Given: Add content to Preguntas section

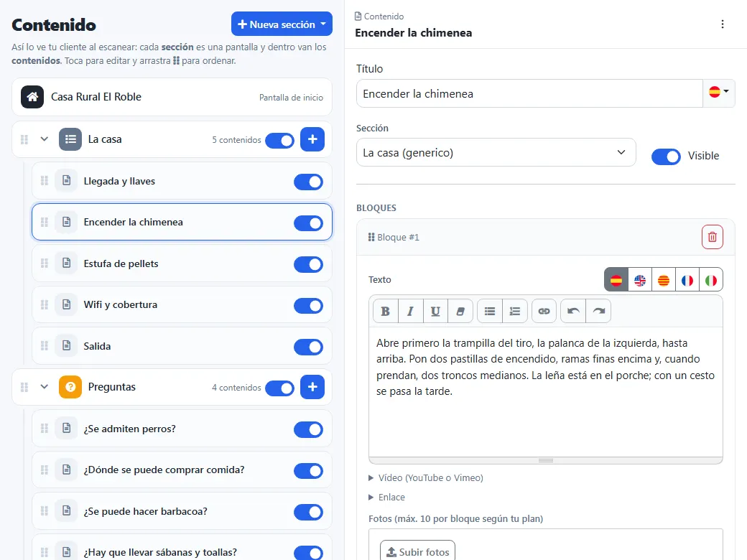Looking at the screenshot, I should click(x=312, y=387).
